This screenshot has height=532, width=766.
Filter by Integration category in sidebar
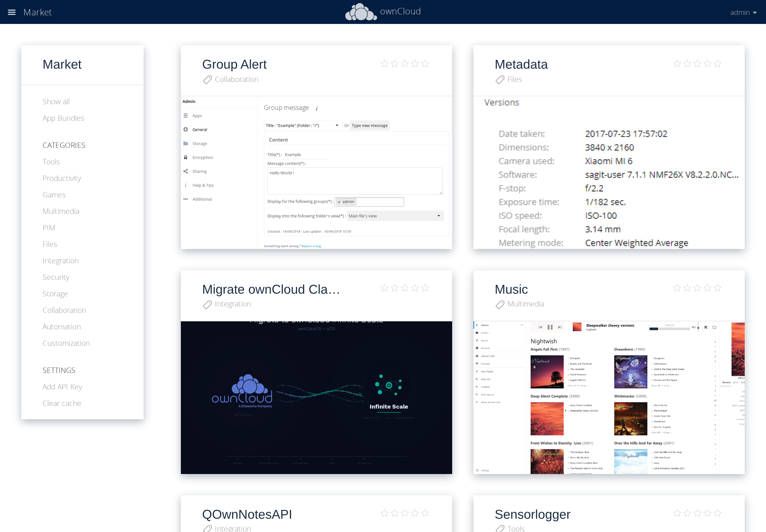[x=61, y=261]
